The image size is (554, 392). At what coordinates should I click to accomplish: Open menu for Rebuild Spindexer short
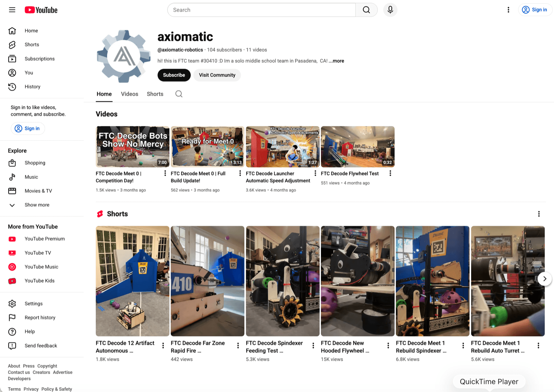tap(463, 345)
